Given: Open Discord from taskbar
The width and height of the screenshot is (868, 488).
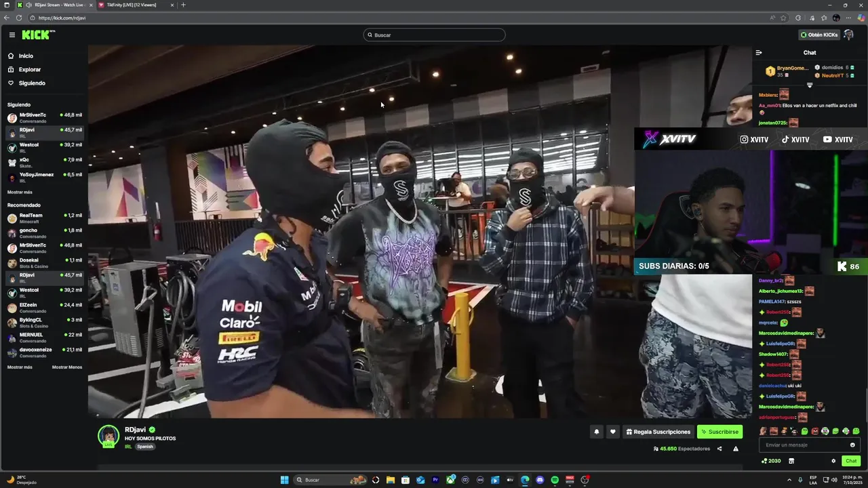Looking at the screenshot, I should [540, 480].
